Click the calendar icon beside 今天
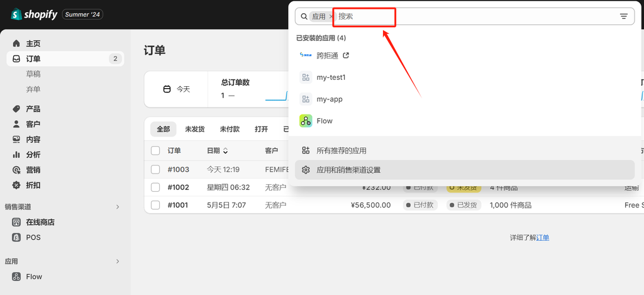The width and height of the screenshot is (644, 295). [x=167, y=89]
